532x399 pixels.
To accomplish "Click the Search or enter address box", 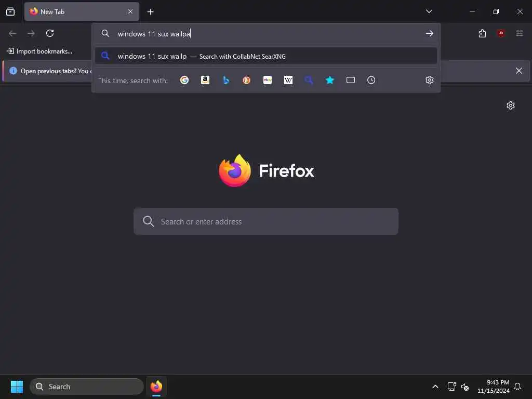I will (266, 221).
